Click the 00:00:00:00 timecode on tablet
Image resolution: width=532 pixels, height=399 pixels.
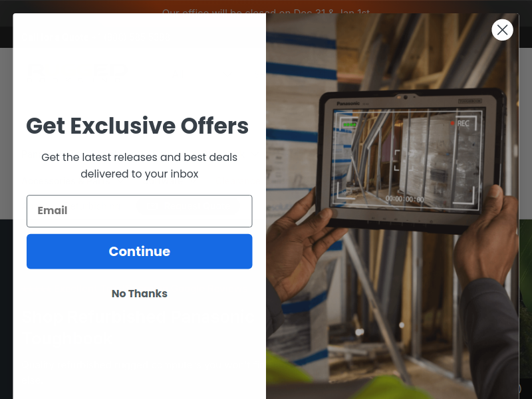tap(405, 199)
